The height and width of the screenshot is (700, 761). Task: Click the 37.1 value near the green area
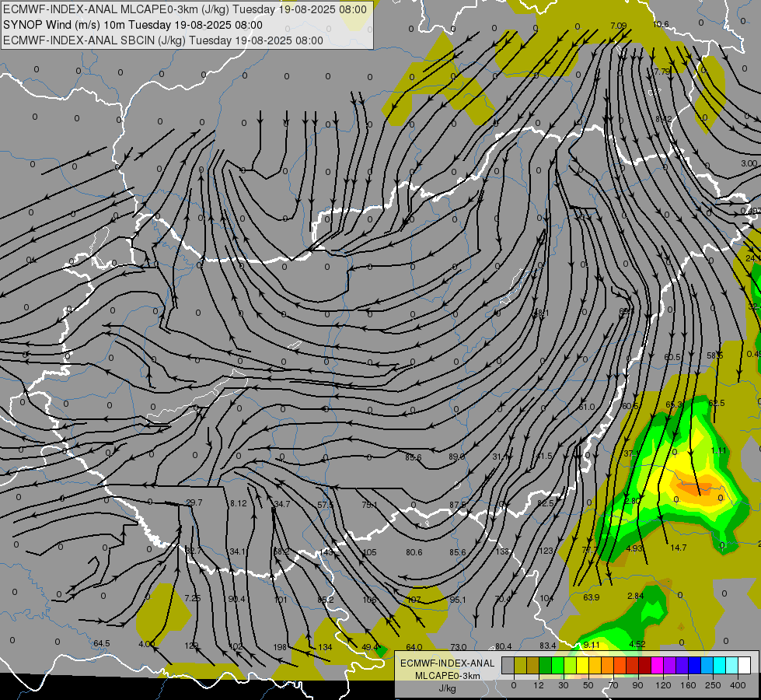(x=631, y=453)
